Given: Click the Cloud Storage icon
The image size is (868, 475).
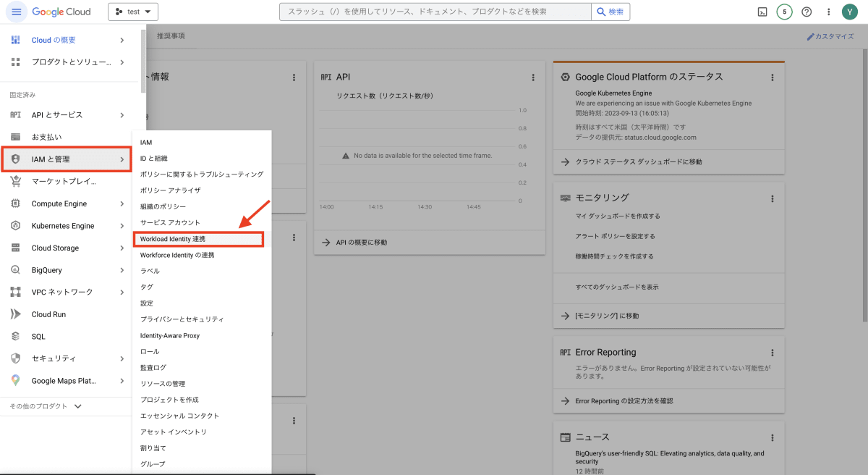Looking at the screenshot, I should [16, 248].
